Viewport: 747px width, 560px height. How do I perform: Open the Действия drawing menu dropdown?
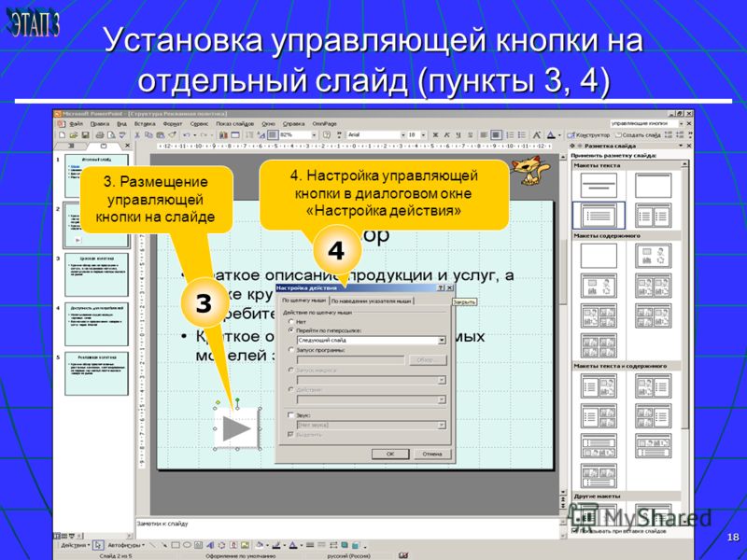tap(75, 545)
